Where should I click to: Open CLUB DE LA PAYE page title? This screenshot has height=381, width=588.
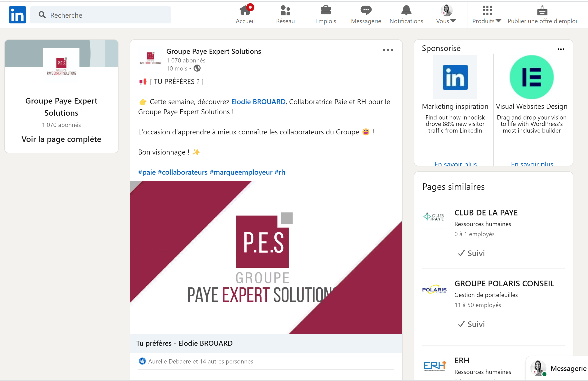[486, 213]
